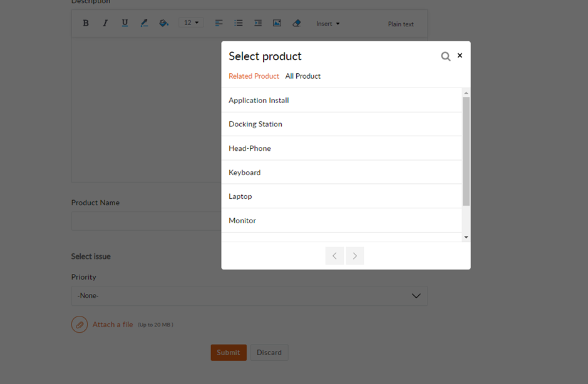Click the insert image icon
The height and width of the screenshot is (384, 588).
pyautogui.click(x=277, y=23)
